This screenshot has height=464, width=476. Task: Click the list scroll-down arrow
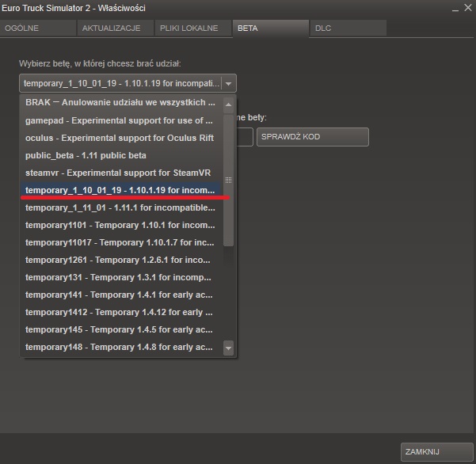(x=228, y=348)
